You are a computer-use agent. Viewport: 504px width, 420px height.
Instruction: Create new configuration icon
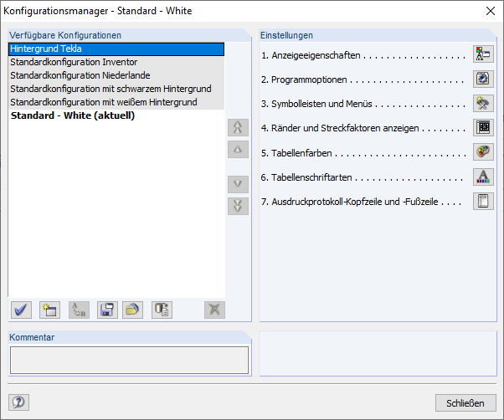50,310
